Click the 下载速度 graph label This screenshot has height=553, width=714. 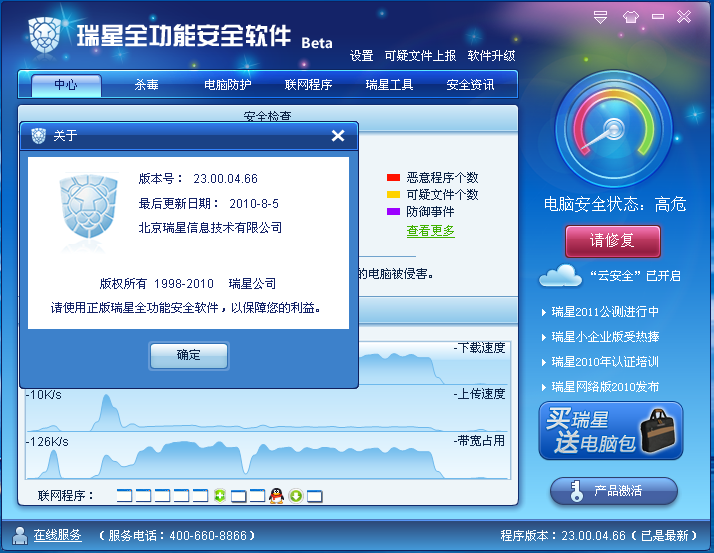(x=480, y=348)
